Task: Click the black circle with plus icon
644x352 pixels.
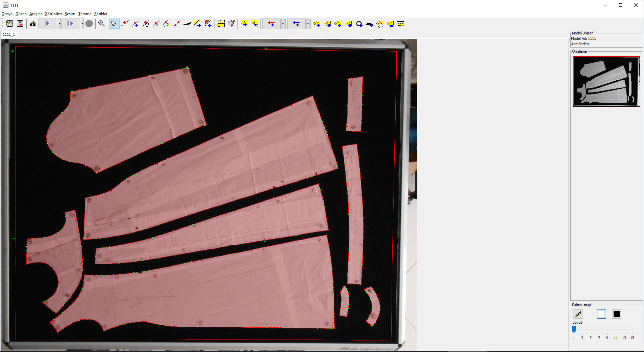Action: click(359, 24)
